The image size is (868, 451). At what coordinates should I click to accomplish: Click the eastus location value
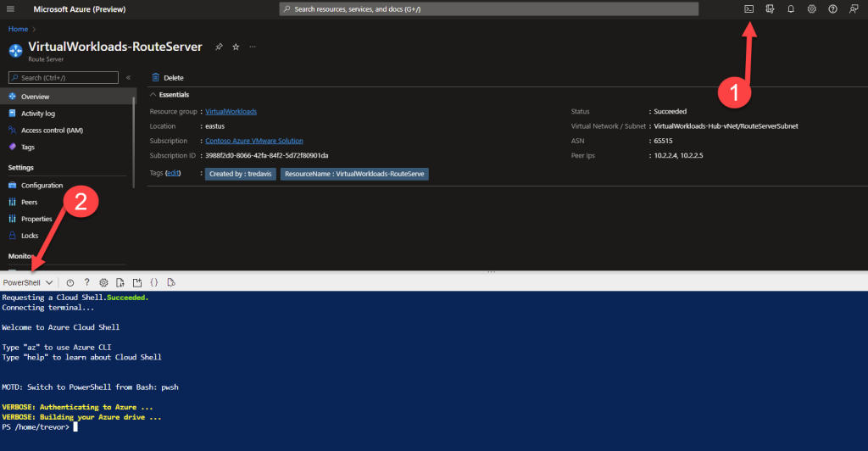pyautogui.click(x=214, y=126)
